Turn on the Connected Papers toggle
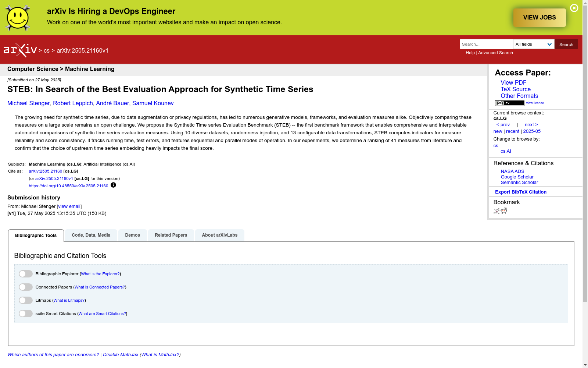Image resolution: width=588 pixels, height=368 pixels. (x=26, y=287)
